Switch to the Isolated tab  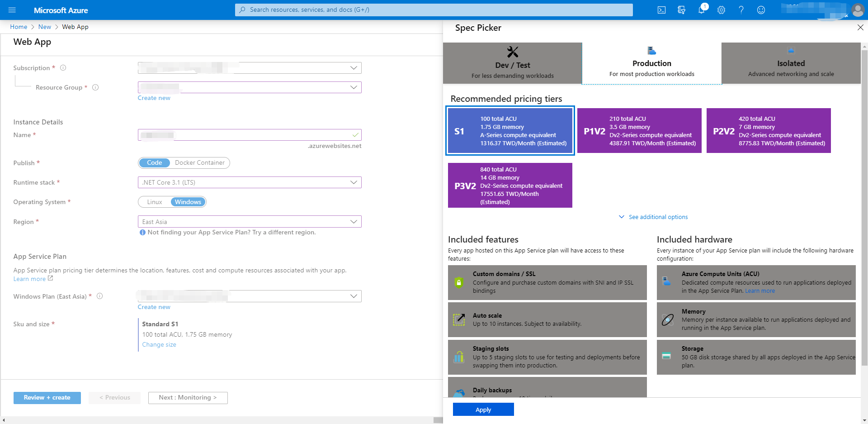791,64
